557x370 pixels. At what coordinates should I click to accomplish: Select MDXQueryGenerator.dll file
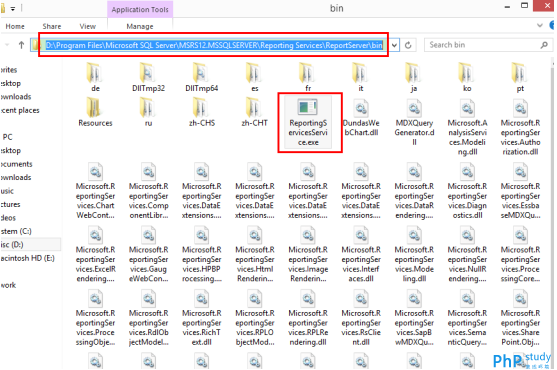click(414, 121)
